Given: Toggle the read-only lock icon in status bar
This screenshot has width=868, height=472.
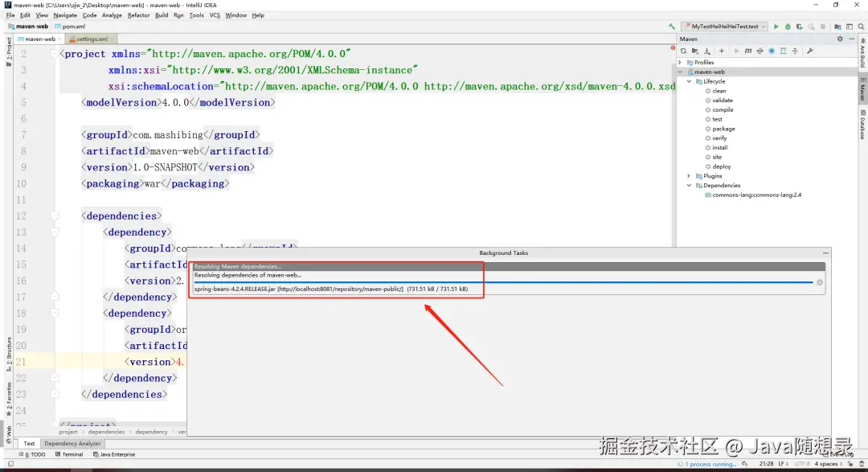Looking at the screenshot, I should [x=850, y=464].
